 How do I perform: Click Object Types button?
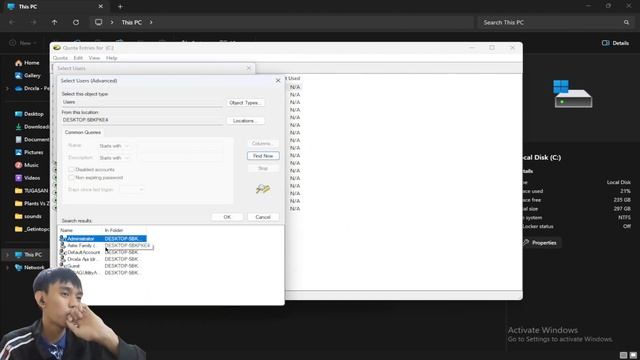[245, 103]
